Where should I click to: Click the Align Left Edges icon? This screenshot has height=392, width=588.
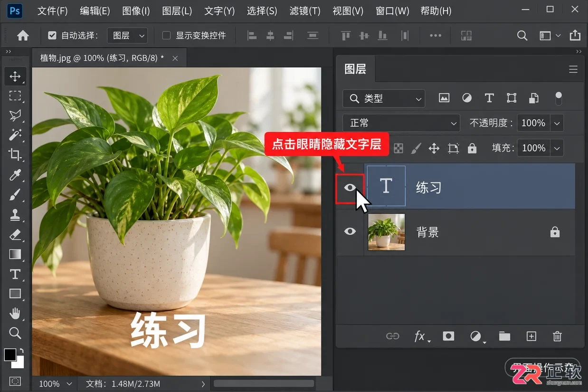252,36
